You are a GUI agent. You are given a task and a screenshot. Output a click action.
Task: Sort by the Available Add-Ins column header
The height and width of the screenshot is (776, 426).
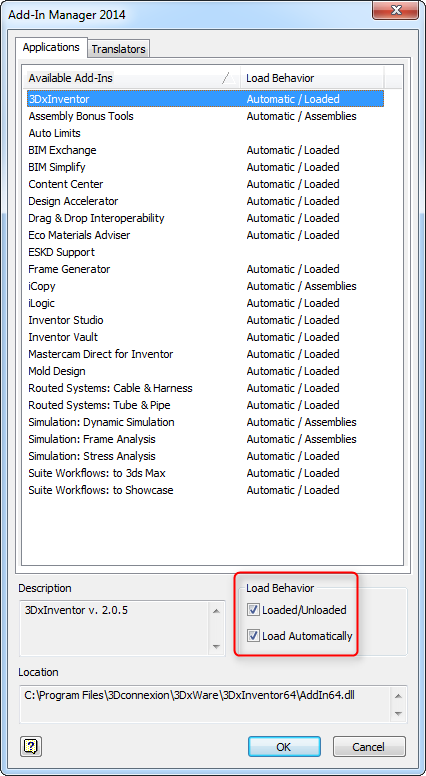(x=132, y=78)
